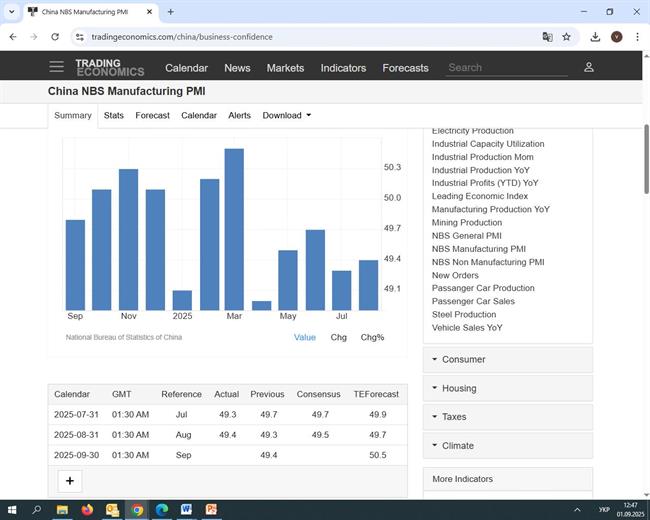650x520 pixels.
Task: Open the user account icon
Action: [x=589, y=67]
